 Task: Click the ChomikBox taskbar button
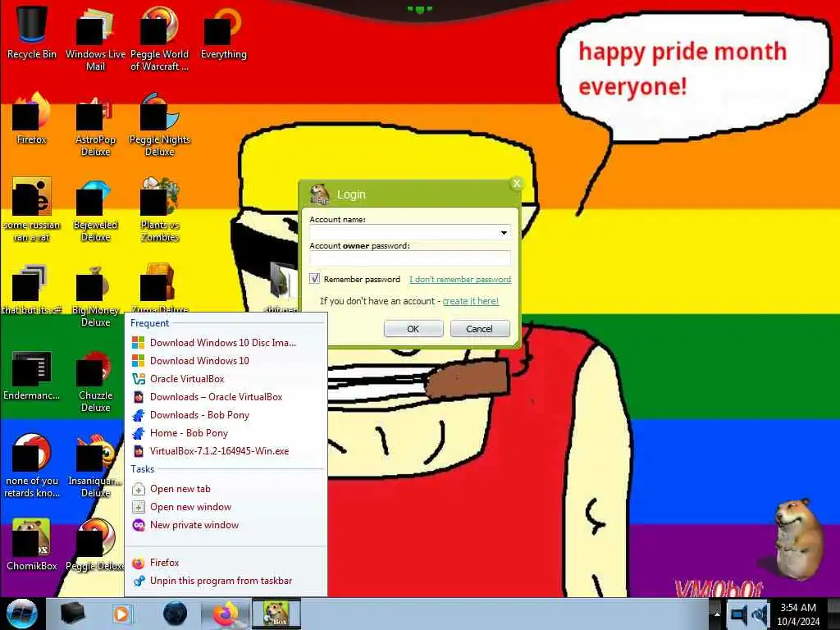click(x=276, y=614)
